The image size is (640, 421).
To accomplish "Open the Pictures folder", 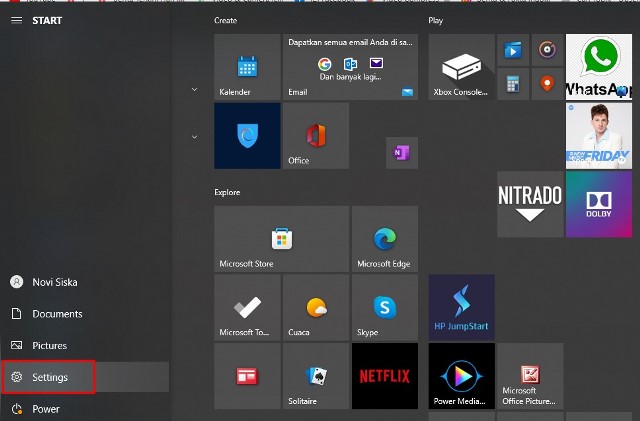I will [x=85, y=345].
